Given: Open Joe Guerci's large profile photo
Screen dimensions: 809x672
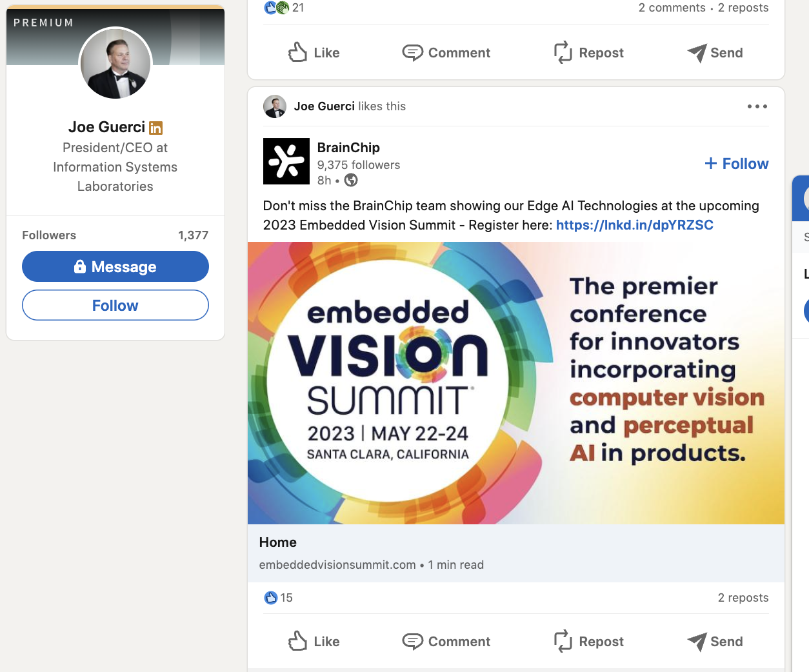Looking at the screenshot, I should point(115,64).
